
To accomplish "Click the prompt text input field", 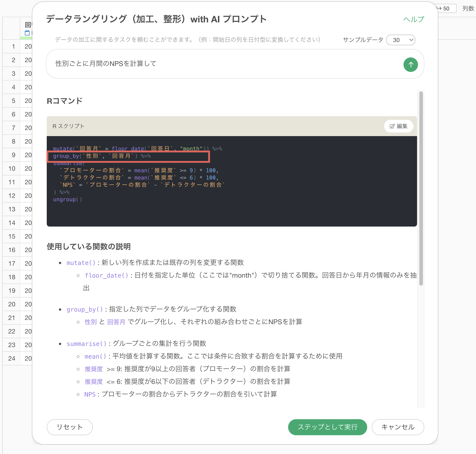I will (225, 64).
